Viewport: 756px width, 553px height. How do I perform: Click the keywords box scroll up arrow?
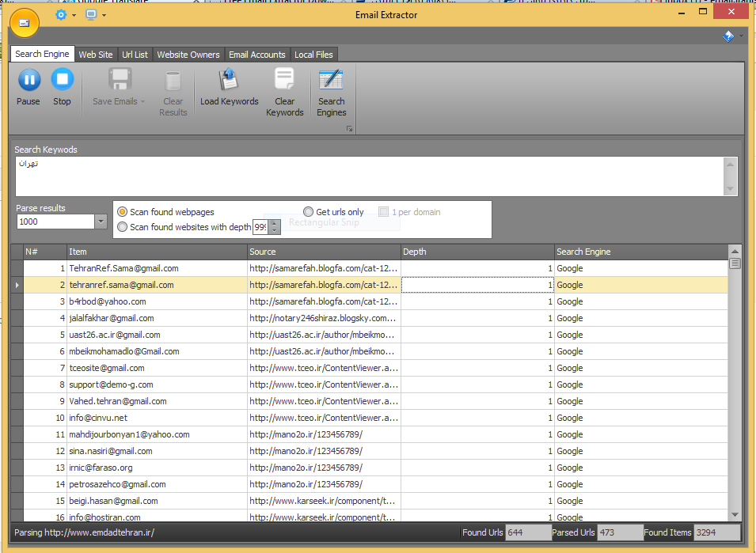pos(731,164)
